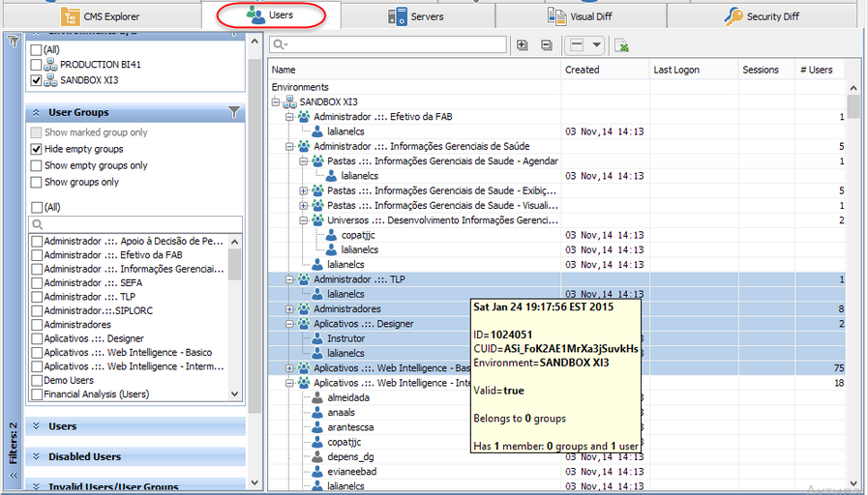Click PRODUCTION BI41 environment icon in filter

[50, 64]
